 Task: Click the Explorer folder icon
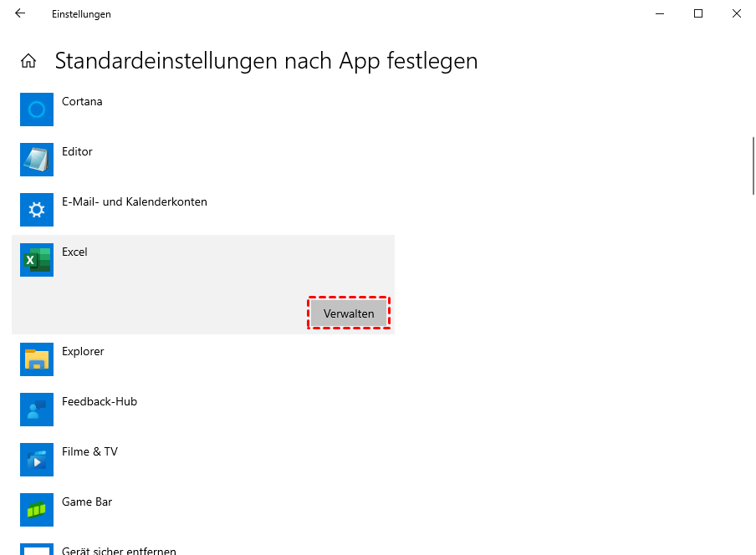pyautogui.click(x=37, y=359)
